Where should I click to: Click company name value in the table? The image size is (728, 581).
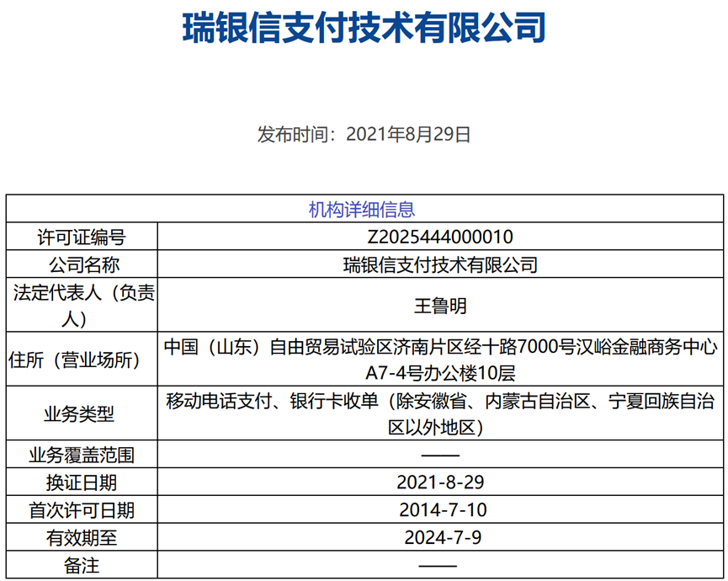[440, 264]
